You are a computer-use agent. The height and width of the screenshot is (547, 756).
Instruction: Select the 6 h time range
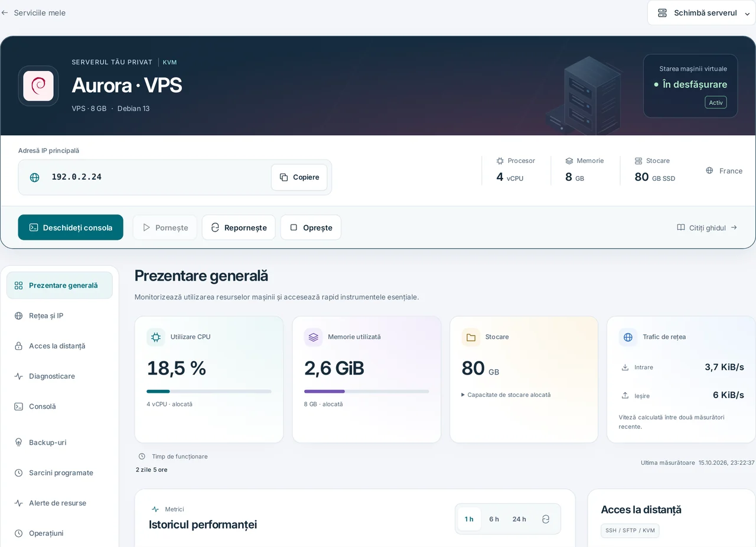(494, 519)
